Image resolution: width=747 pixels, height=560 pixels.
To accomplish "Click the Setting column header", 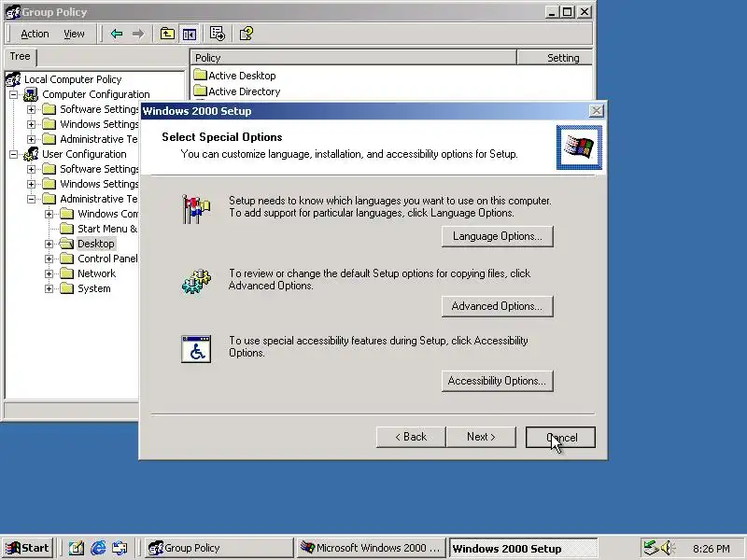I will 555,58.
